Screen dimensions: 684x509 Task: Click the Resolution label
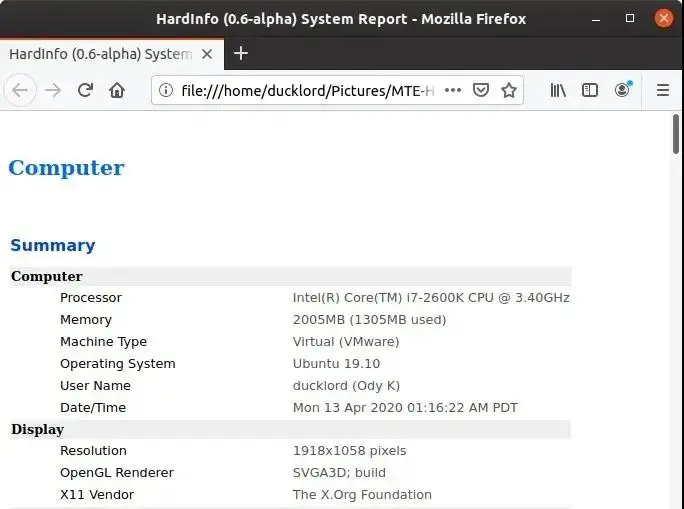93,451
